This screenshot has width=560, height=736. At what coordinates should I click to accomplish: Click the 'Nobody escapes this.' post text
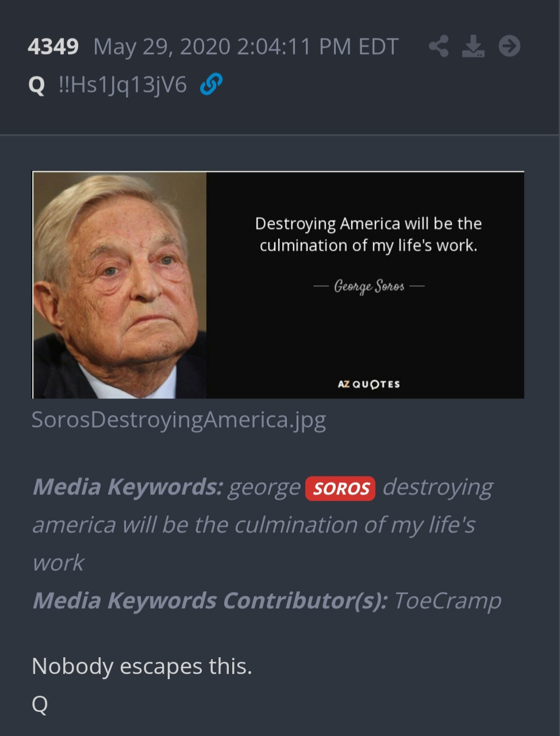tap(142, 666)
